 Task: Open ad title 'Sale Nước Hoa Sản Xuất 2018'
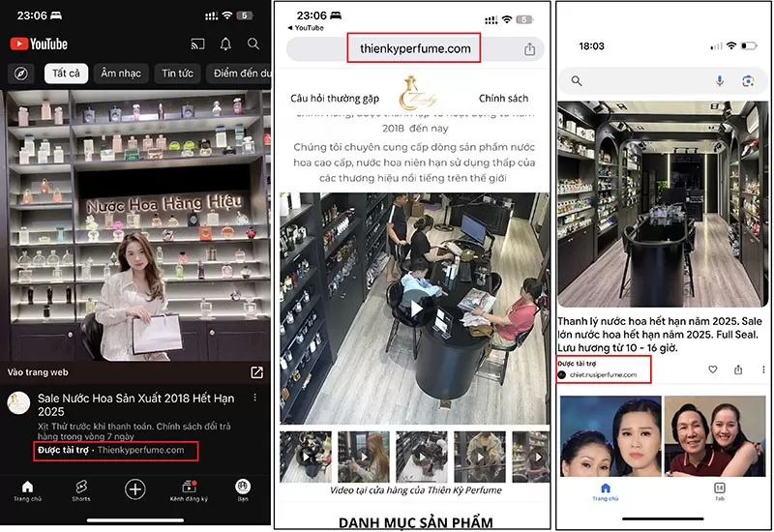tap(136, 404)
